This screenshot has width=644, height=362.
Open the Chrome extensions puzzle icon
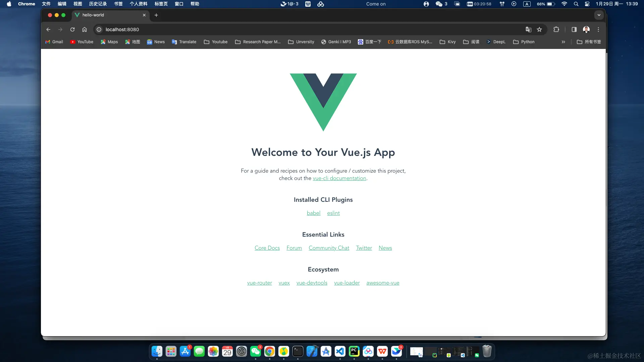[x=556, y=29]
